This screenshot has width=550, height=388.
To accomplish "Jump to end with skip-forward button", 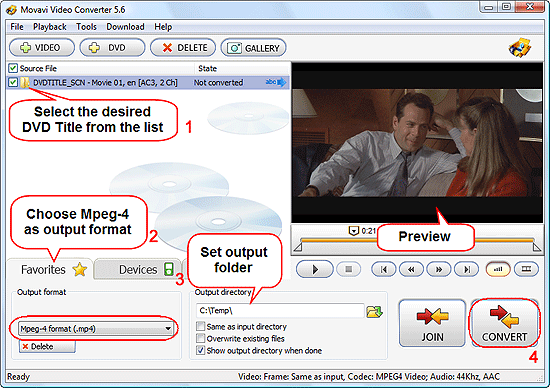I will coord(467,269).
